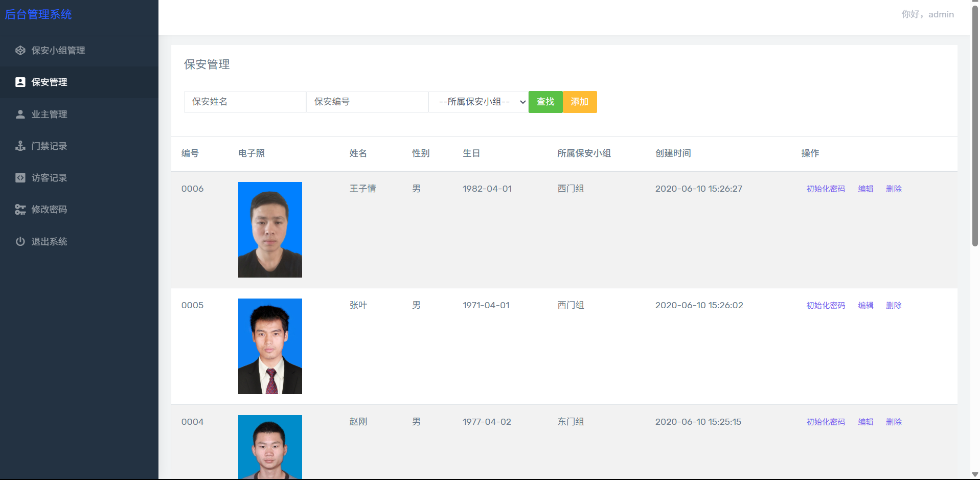Click 东门组 group cell
The width and height of the screenshot is (980, 480).
tap(571, 422)
